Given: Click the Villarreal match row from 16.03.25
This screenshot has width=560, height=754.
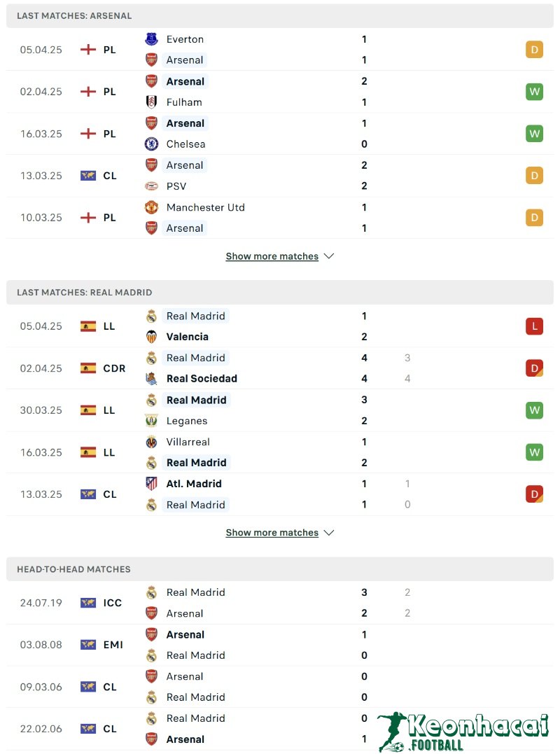Looking at the screenshot, I should (x=280, y=452).
